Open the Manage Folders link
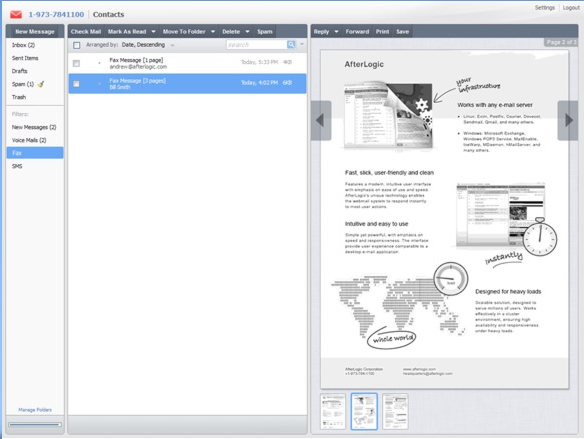584x439 pixels. point(35,410)
